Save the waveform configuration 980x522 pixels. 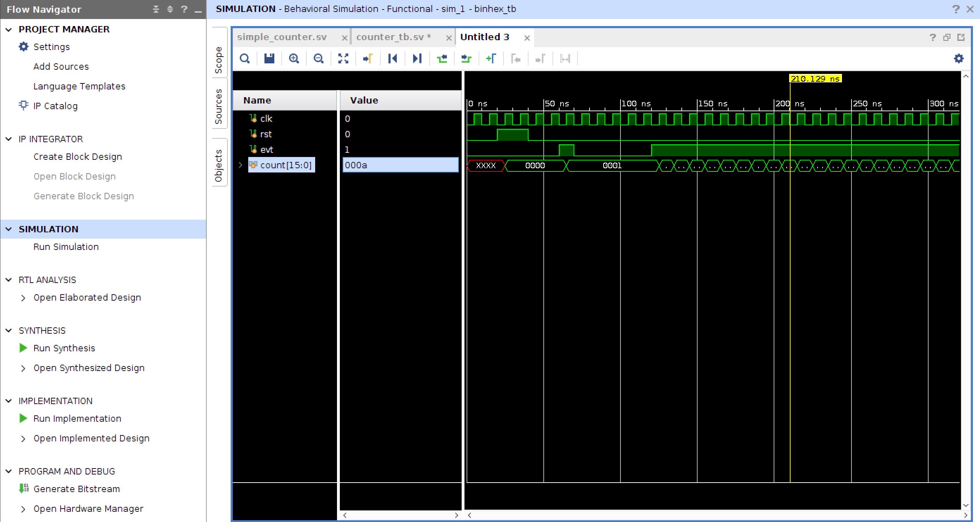[269, 58]
